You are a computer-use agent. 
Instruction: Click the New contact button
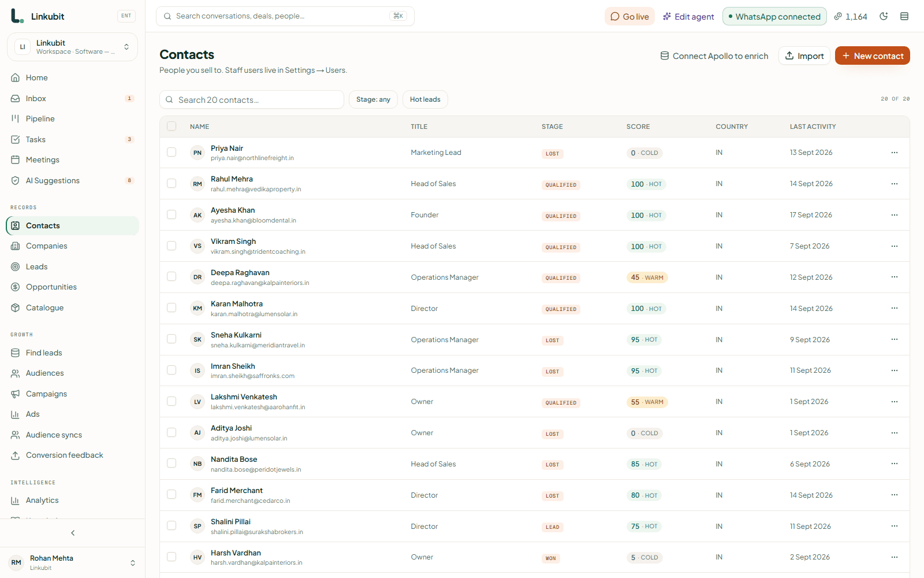(873, 55)
